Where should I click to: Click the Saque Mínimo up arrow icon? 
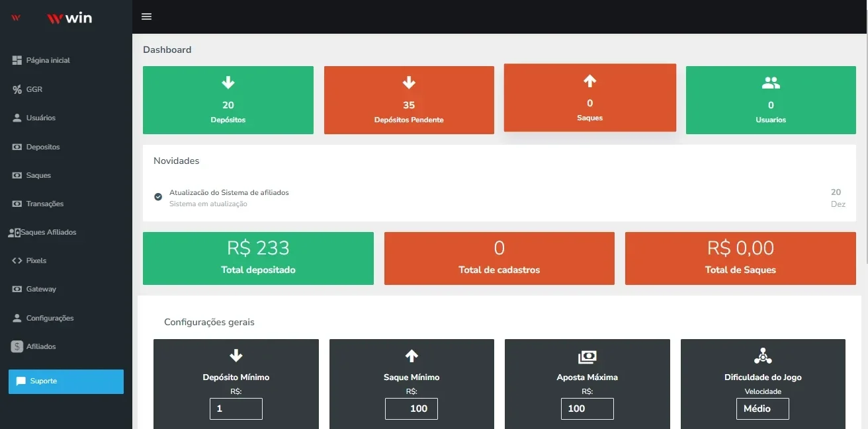[412, 356]
